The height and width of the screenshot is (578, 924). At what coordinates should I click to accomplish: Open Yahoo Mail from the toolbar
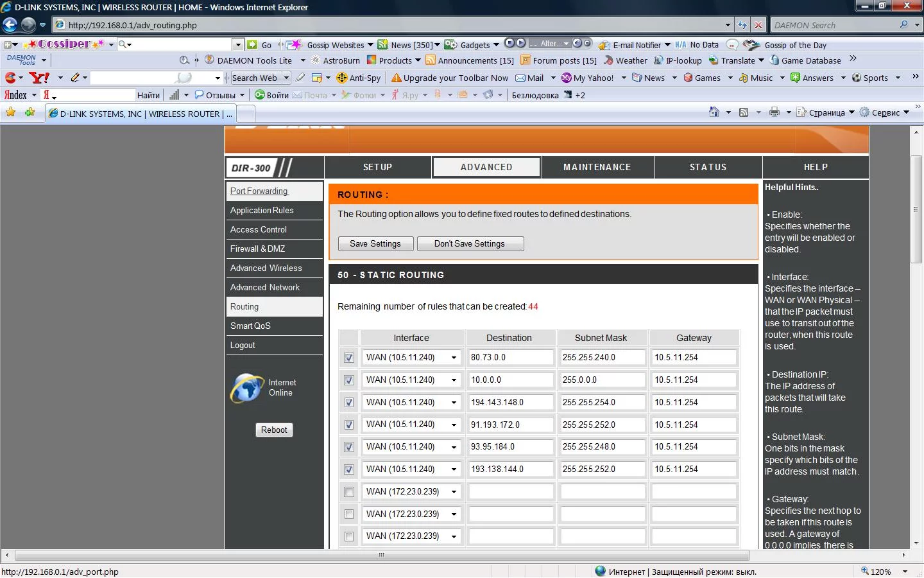(529, 78)
